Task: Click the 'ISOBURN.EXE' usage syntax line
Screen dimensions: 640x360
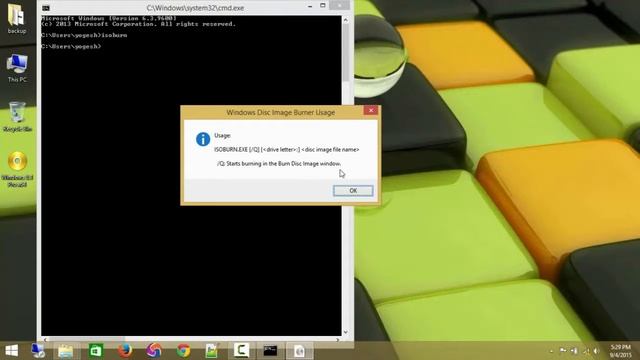Action: tap(287, 150)
